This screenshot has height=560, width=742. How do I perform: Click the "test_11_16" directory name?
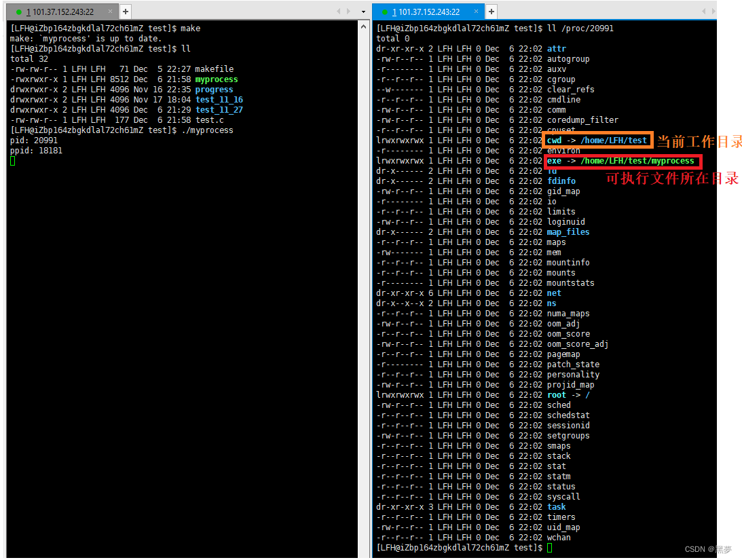coord(219,100)
